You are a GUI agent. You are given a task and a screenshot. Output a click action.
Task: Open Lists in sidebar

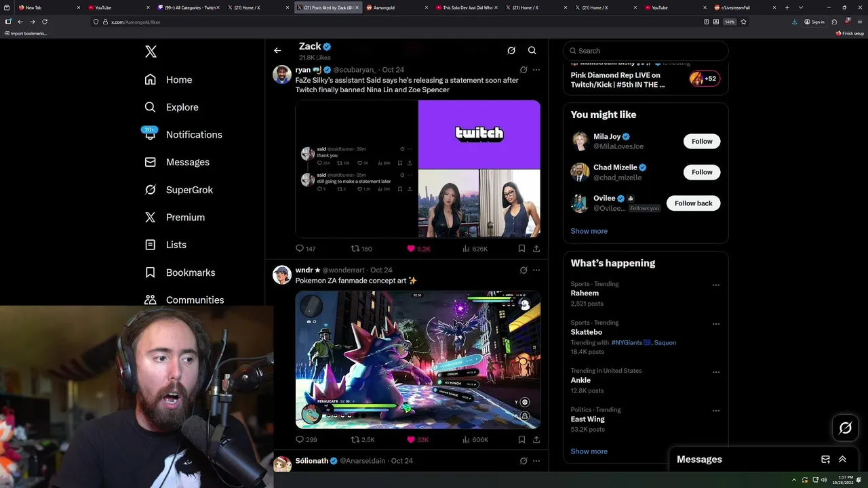pyautogui.click(x=165, y=245)
